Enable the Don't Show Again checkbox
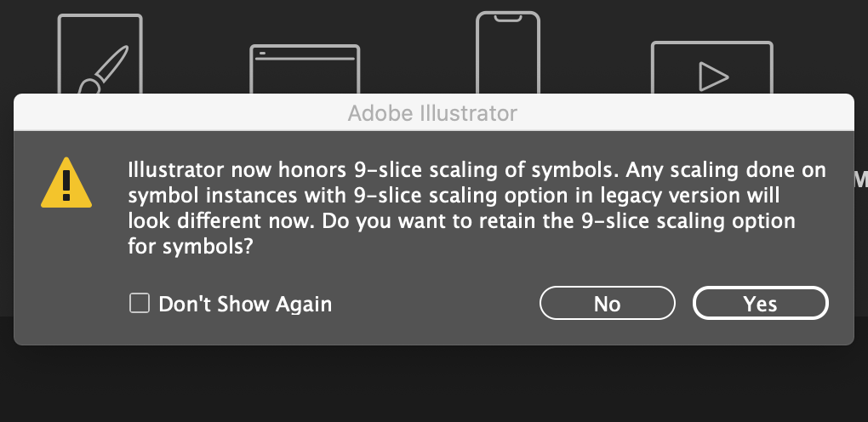 coord(140,303)
